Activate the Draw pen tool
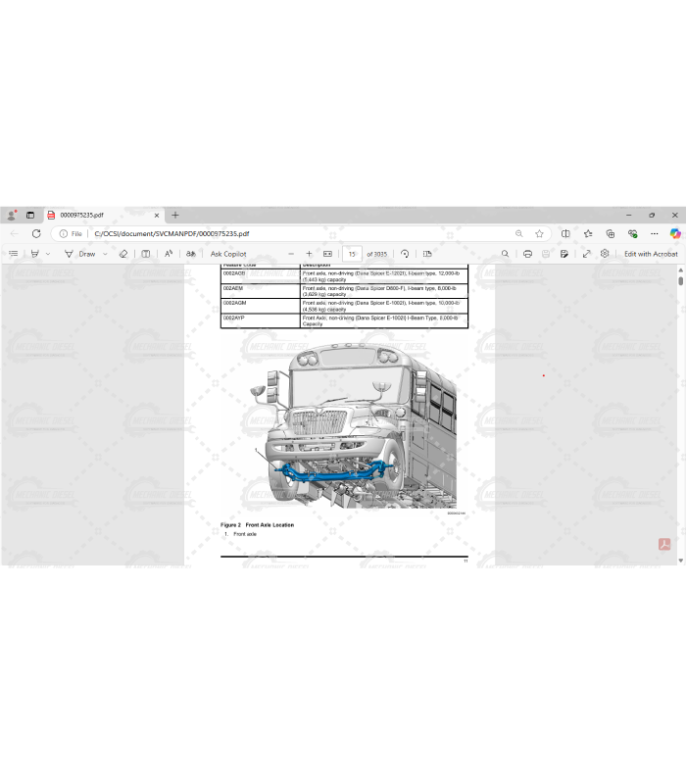 (82, 254)
